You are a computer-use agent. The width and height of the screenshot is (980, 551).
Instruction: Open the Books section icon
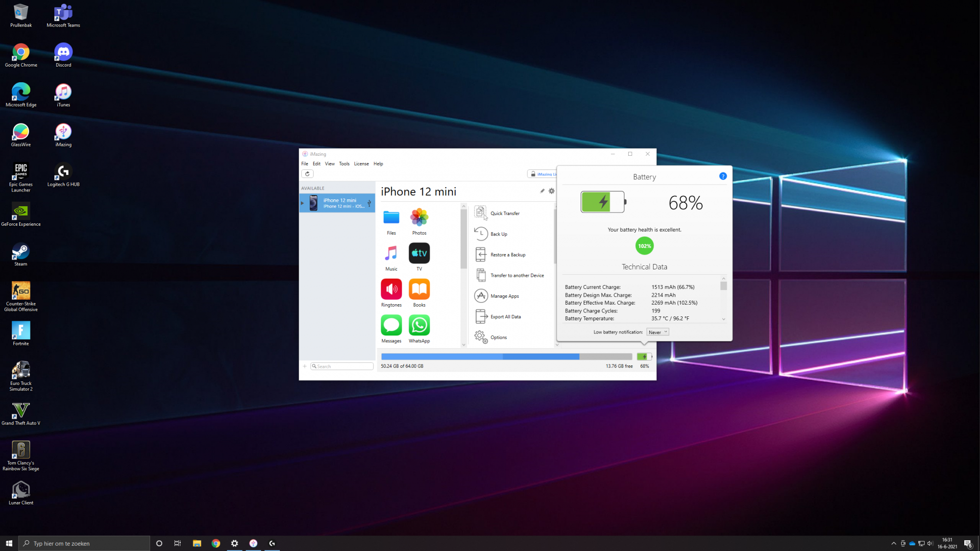(419, 289)
